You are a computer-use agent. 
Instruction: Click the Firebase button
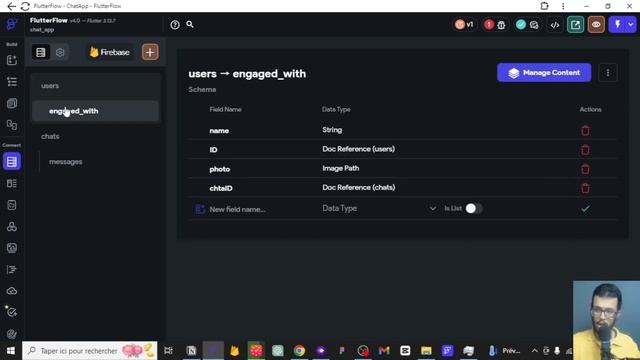click(109, 52)
